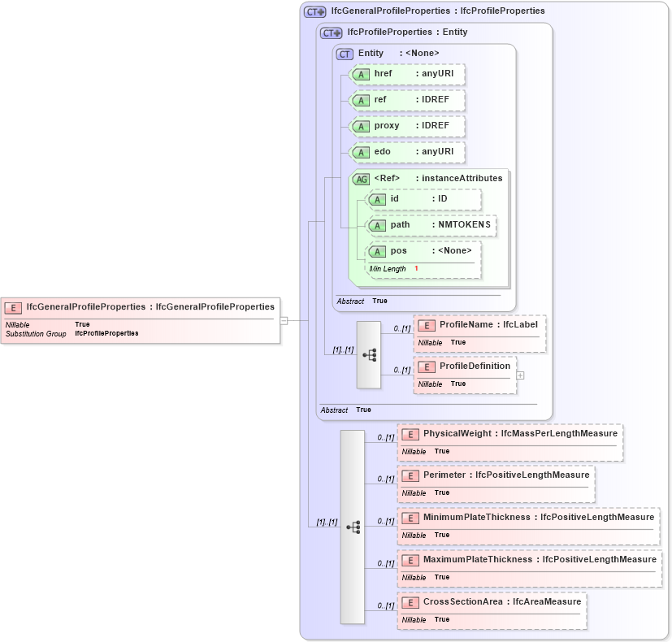672x642 pixels.
Task: Click the E icon of the root IfcGeneralProfileProperties element
Action: [12, 308]
